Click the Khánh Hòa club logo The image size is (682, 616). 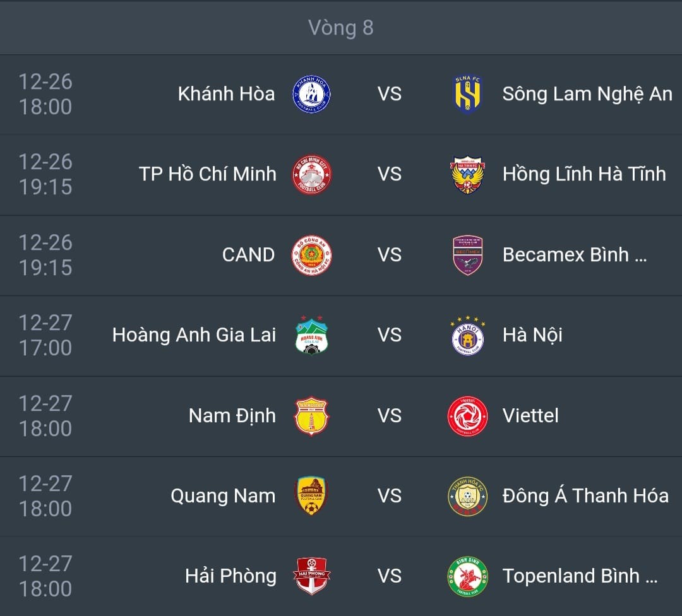311,94
